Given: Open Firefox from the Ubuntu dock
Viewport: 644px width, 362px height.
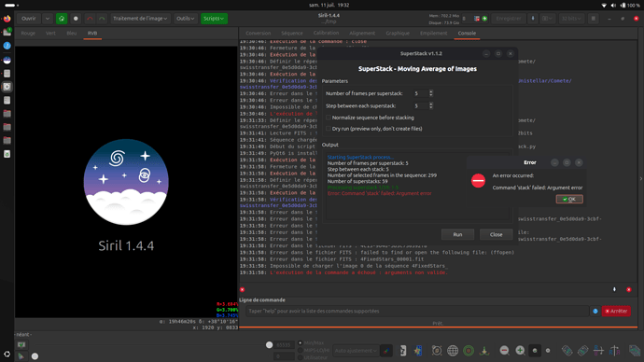Looking at the screenshot, I should coord(7,19).
